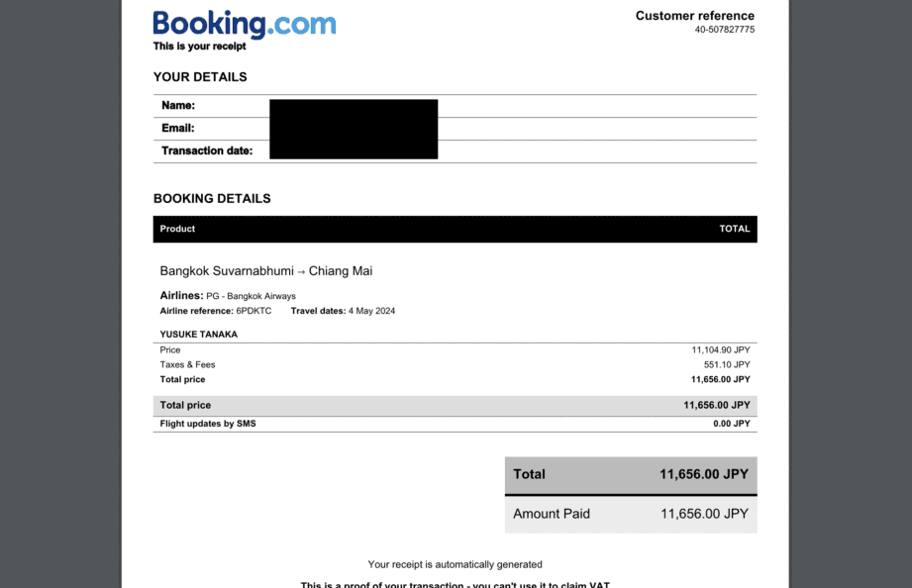Click the "Transaction date:" label
This screenshot has height=588, width=912.
tap(207, 150)
